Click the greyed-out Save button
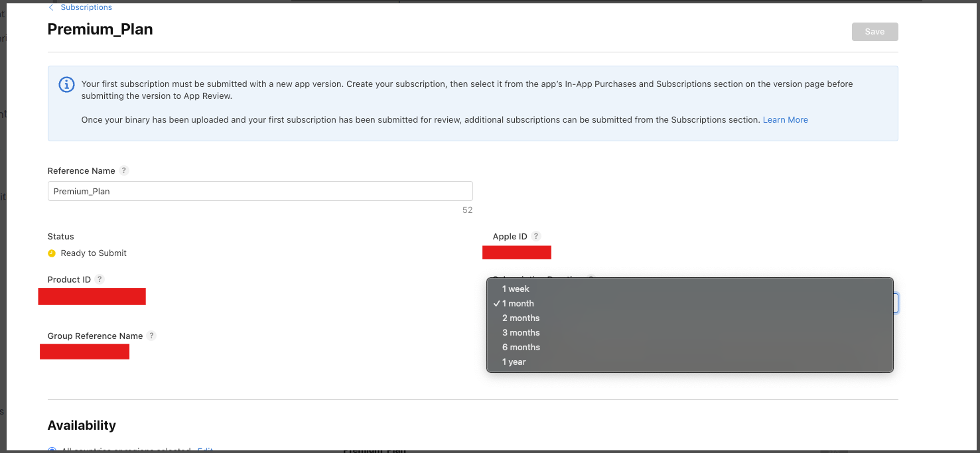 875,32
